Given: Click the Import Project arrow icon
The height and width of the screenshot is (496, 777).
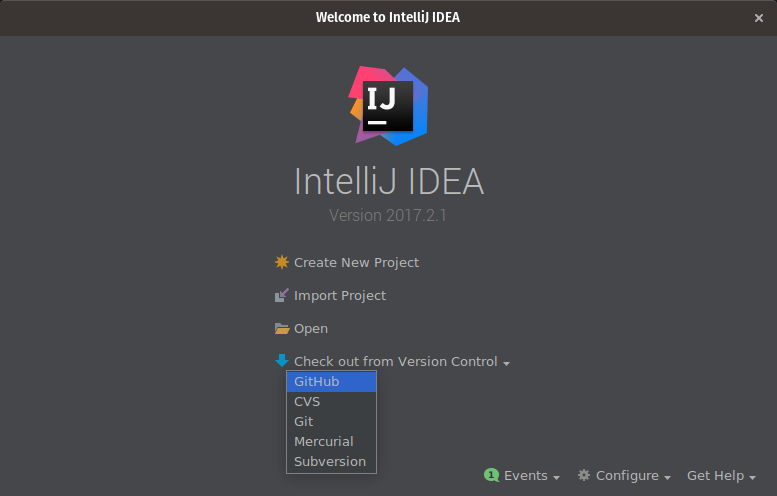Looking at the screenshot, I should pyautogui.click(x=281, y=296).
